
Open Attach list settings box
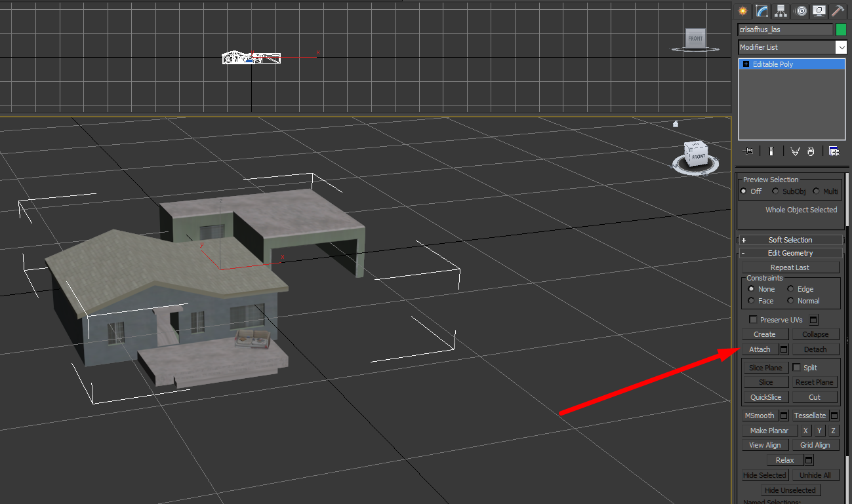coord(784,349)
